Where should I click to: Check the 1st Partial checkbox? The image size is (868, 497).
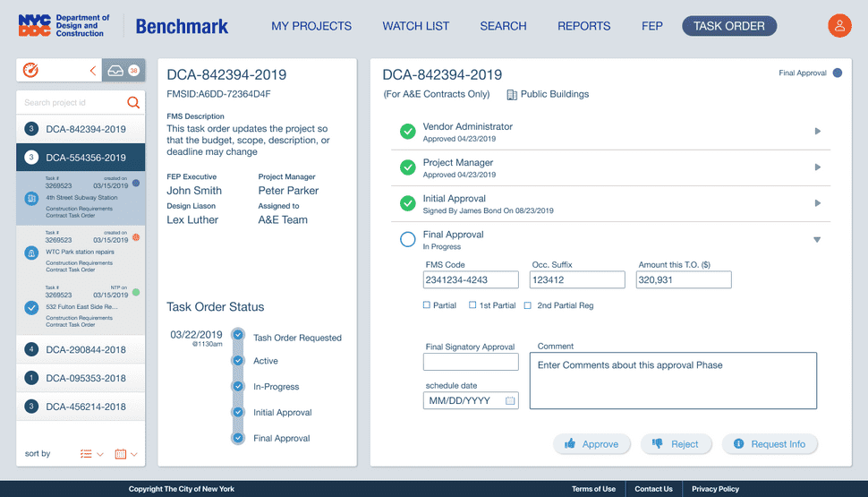pyautogui.click(x=472, y=304)
